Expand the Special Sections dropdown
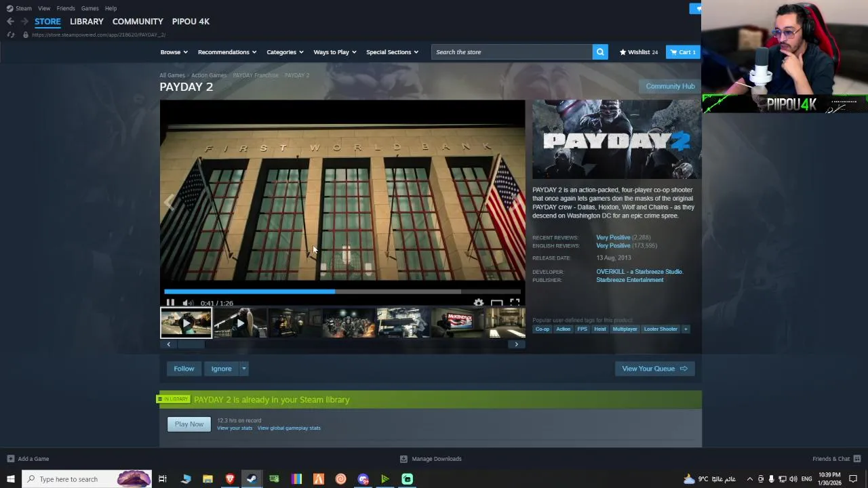 pos(392,52)
